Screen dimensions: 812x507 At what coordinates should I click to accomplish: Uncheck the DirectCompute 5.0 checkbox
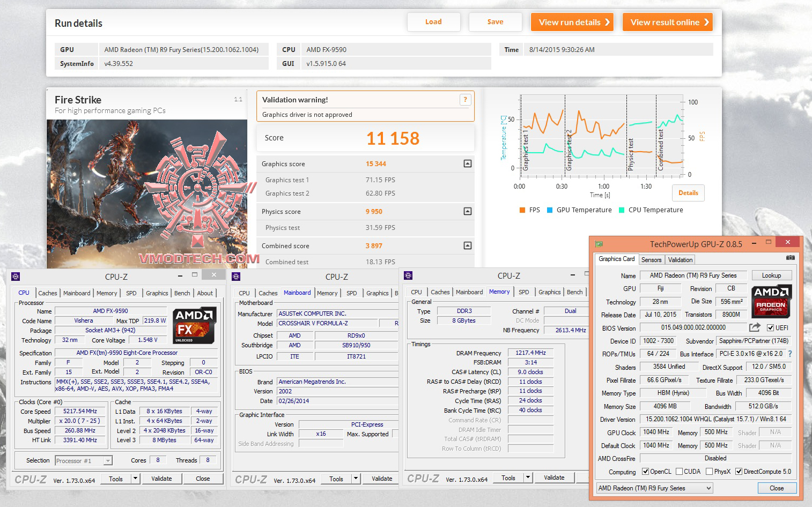point(739,471)
